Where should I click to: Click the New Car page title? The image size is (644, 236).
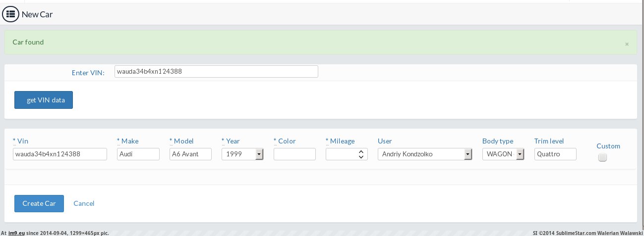point(37,14)
